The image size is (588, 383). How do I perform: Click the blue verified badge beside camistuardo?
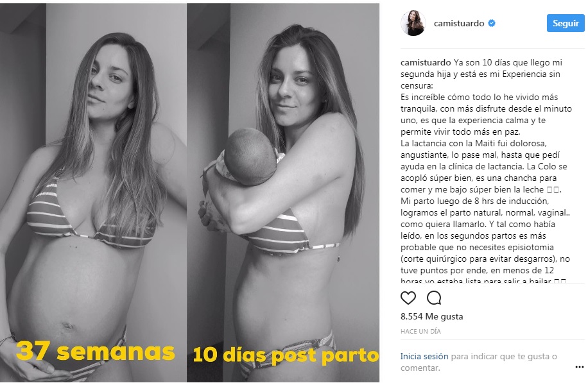(x=492, y=23)
